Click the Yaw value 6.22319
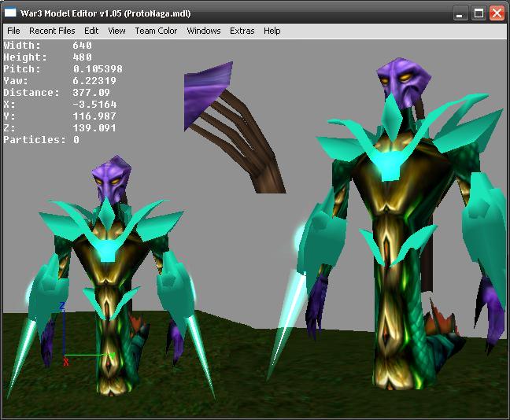Viewport: 510px width, 420px height. pyautogui.click(x=94, y=81)
